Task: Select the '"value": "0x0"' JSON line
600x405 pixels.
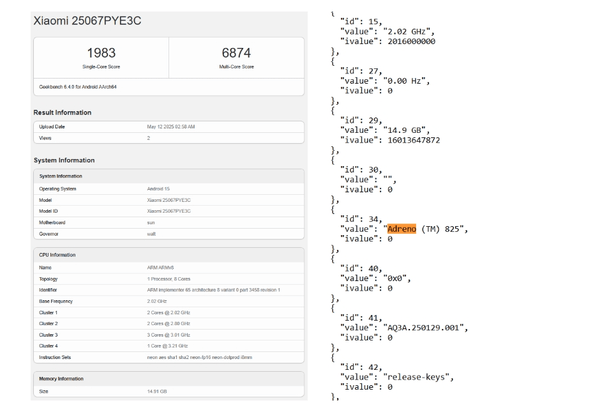Action: tap(375, 278)
